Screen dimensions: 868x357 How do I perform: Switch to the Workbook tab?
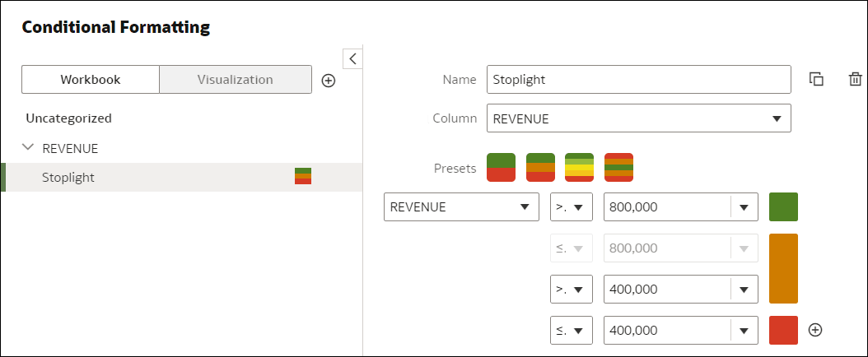[91, 80]
